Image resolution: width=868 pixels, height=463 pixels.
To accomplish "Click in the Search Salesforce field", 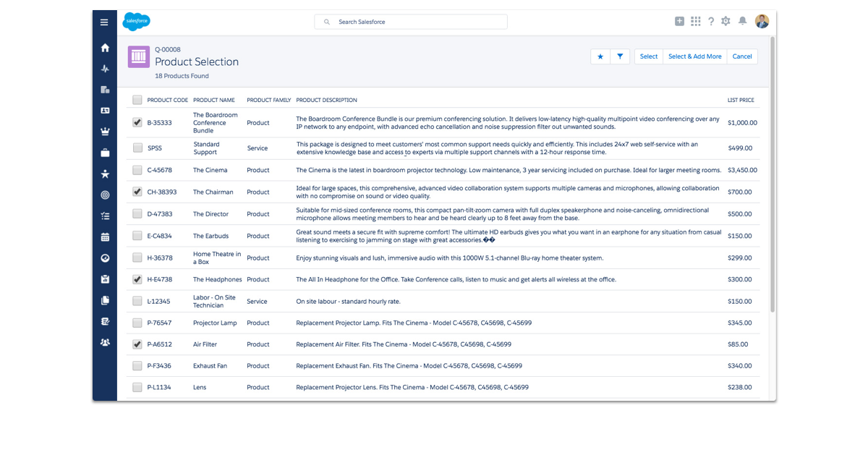I will [x=411, y=22].
